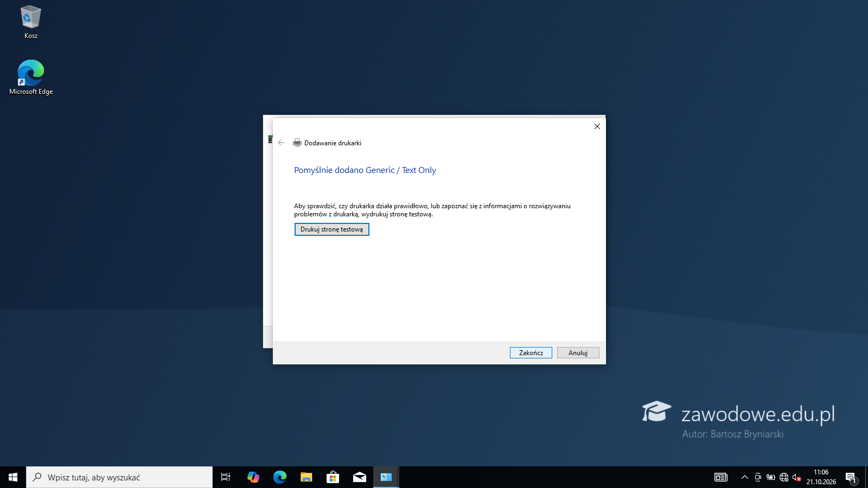Click the Meet Now camera tray icon
868x488 pixels.
click(x=758, y=477)
